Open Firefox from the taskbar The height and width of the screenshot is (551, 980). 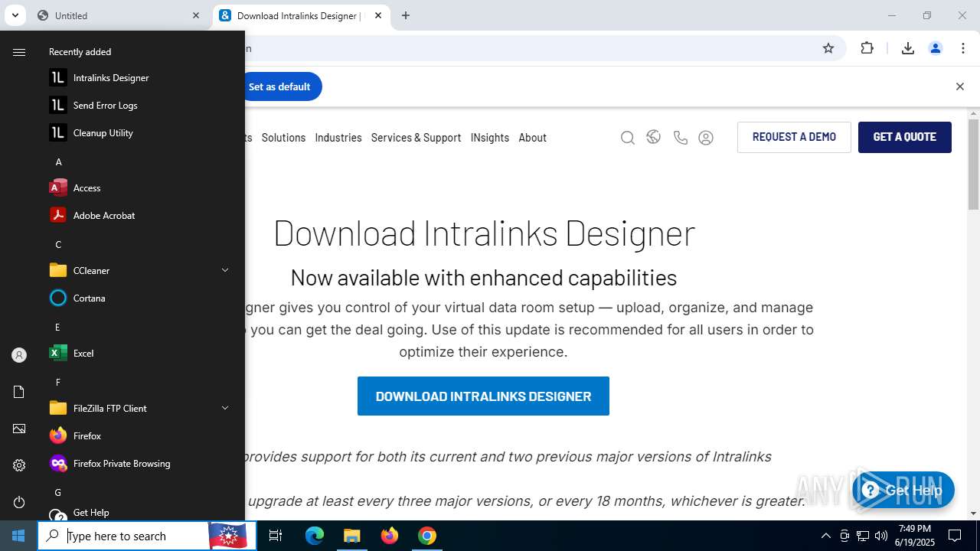(390, 536)
